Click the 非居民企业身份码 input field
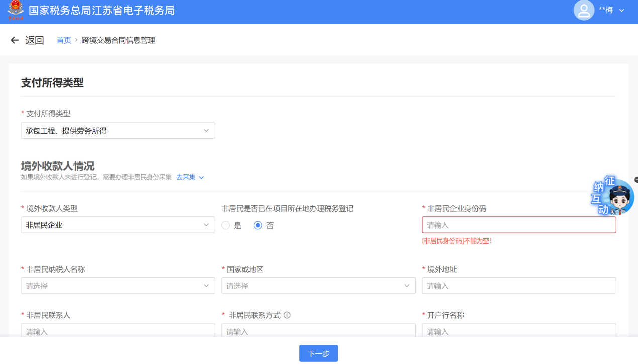The height and width of the screenshot is (364, 638). pos(519,225)
